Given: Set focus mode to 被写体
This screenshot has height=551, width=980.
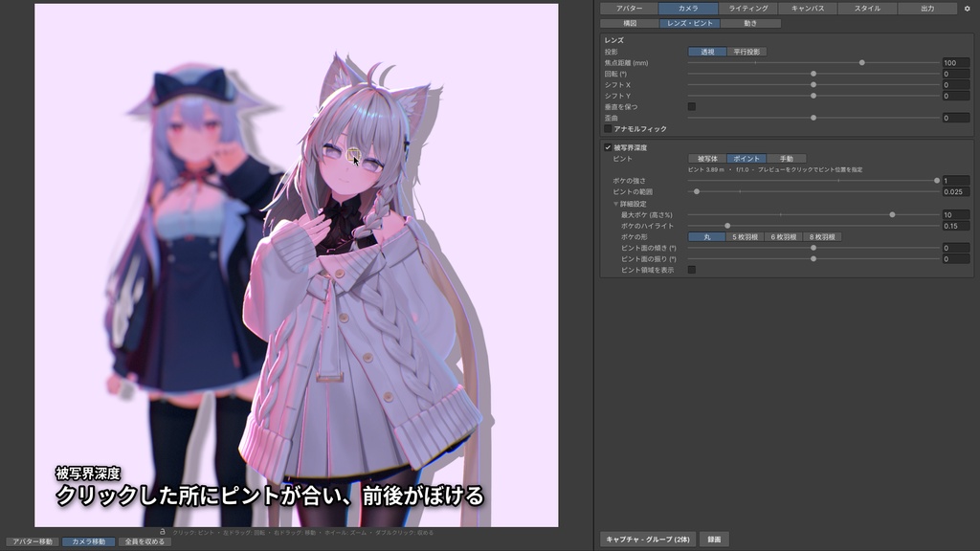Looking at the screenshot, I should pos(707,159).
